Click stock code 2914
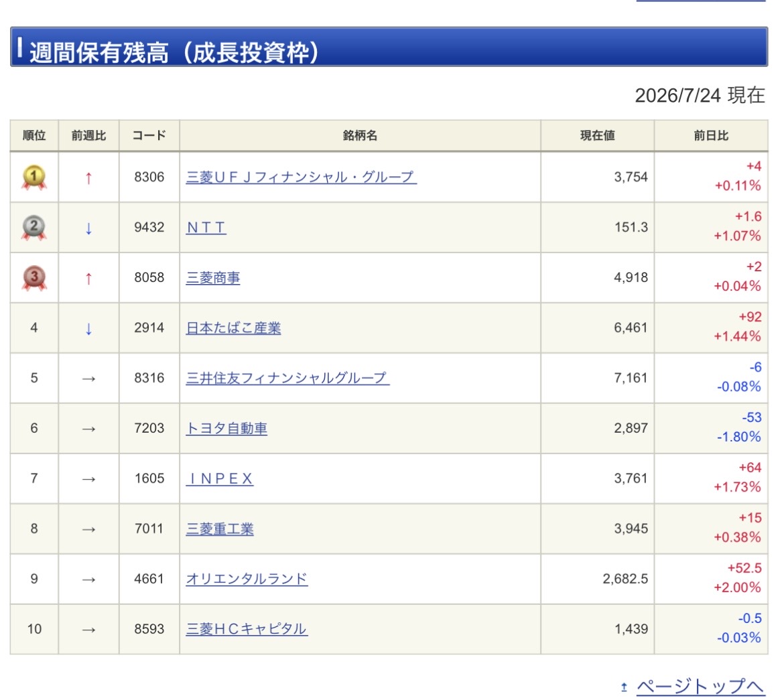784x700 pixels. (149, 328)
